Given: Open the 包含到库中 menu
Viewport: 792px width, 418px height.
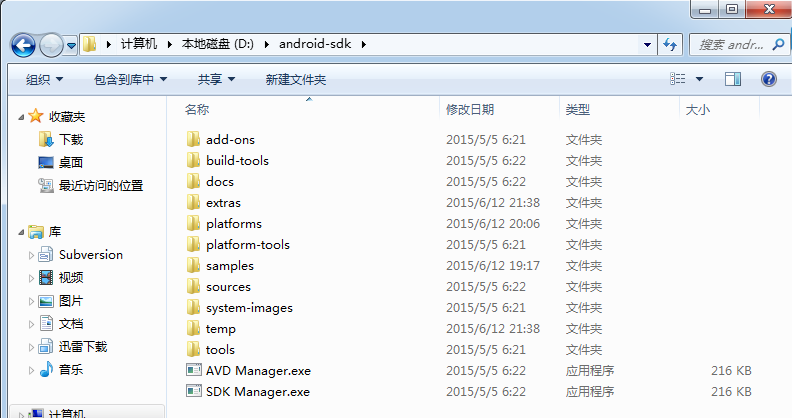Looking at the screenshot, I should pos(130,79).
